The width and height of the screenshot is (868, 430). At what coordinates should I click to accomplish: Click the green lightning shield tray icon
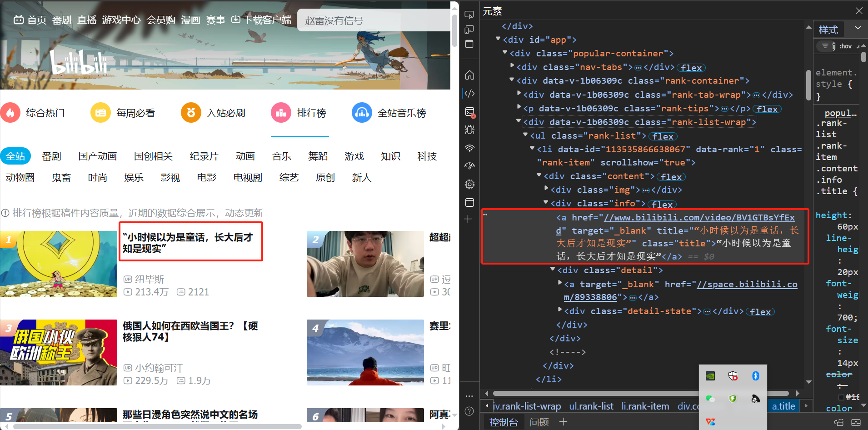pyautogui.click(x=733, y=399)
